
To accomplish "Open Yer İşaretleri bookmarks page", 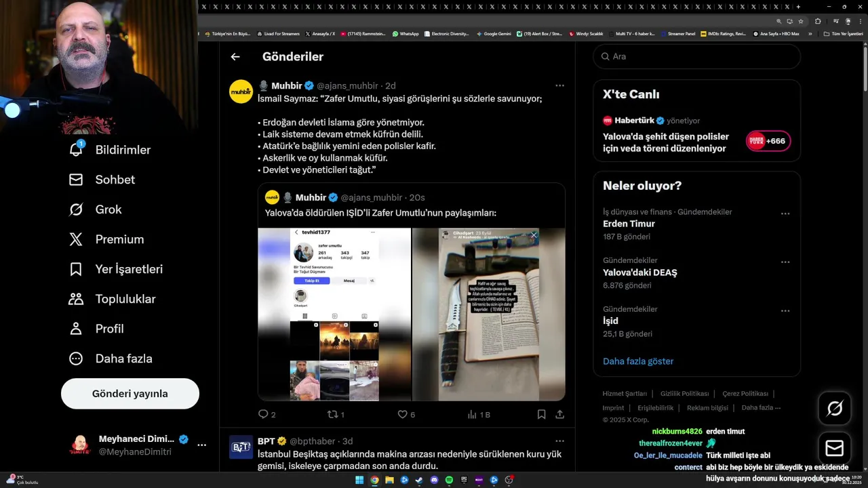I will pyautogui.click(x=116, y=269).
